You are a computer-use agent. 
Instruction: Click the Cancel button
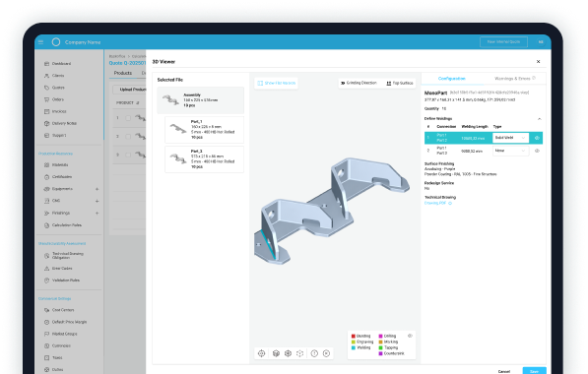point(504,371)
